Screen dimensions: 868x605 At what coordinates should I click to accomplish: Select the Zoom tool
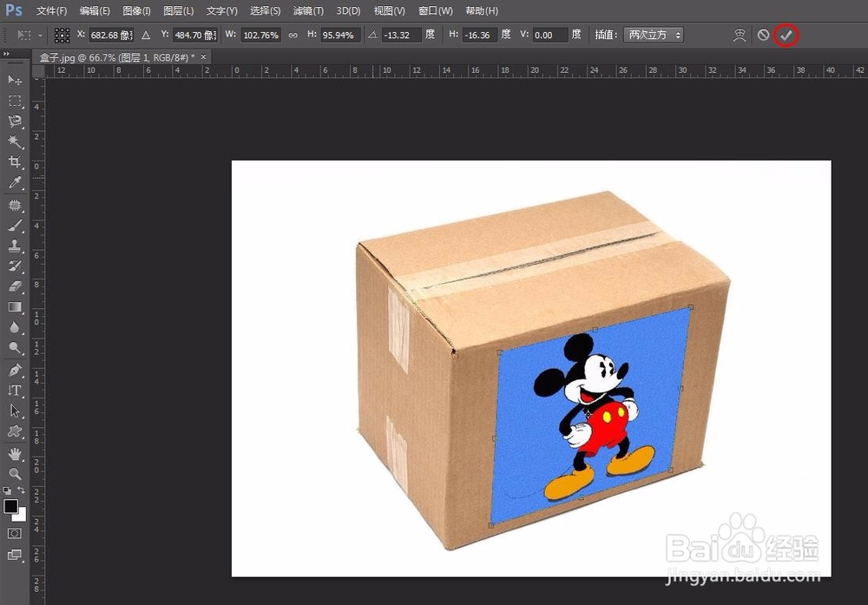click(x=15, y=474)
